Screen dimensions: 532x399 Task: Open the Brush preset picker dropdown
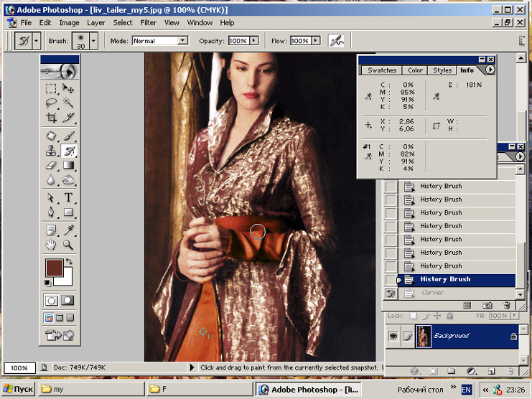[x=93, y=41]
